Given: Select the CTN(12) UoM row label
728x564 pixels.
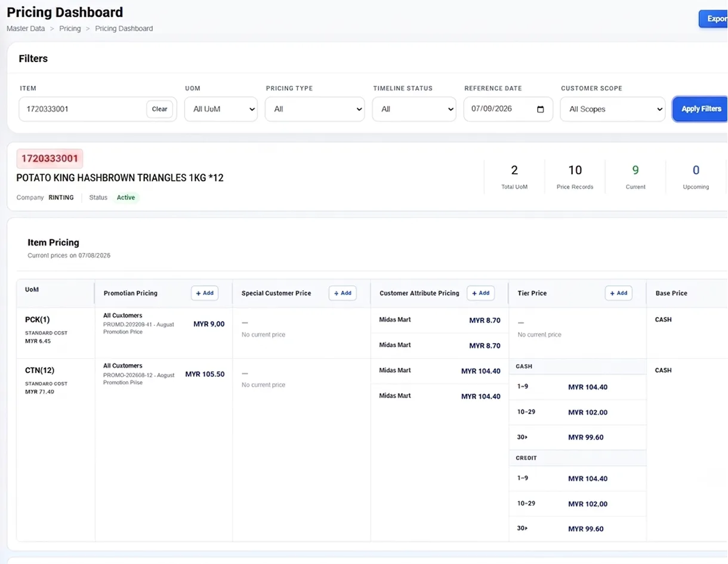Looking at the screenshot, I should coord(39,371).
